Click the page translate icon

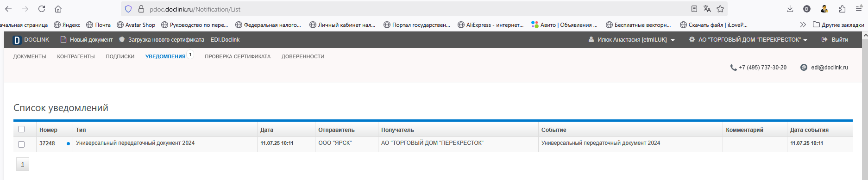707,9
